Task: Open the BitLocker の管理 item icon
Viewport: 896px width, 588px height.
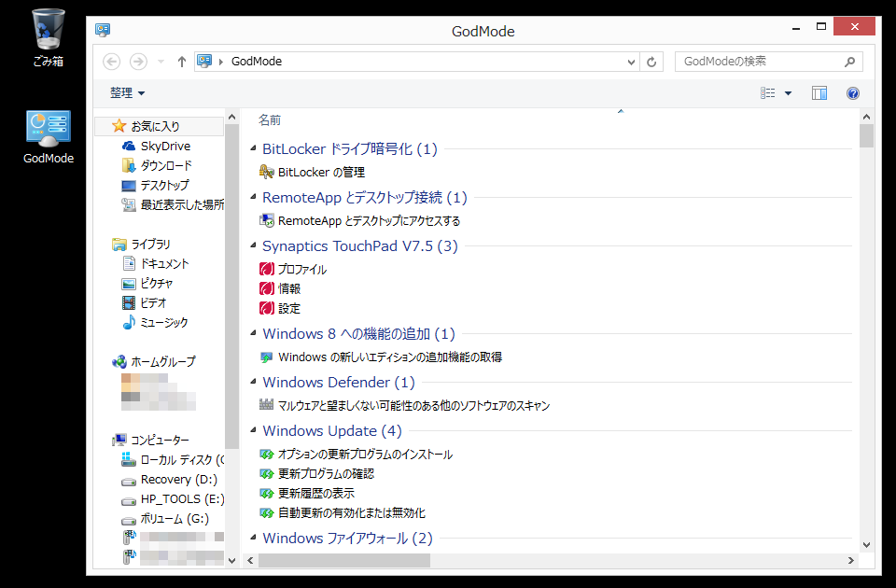Action: tap(266, 172)
